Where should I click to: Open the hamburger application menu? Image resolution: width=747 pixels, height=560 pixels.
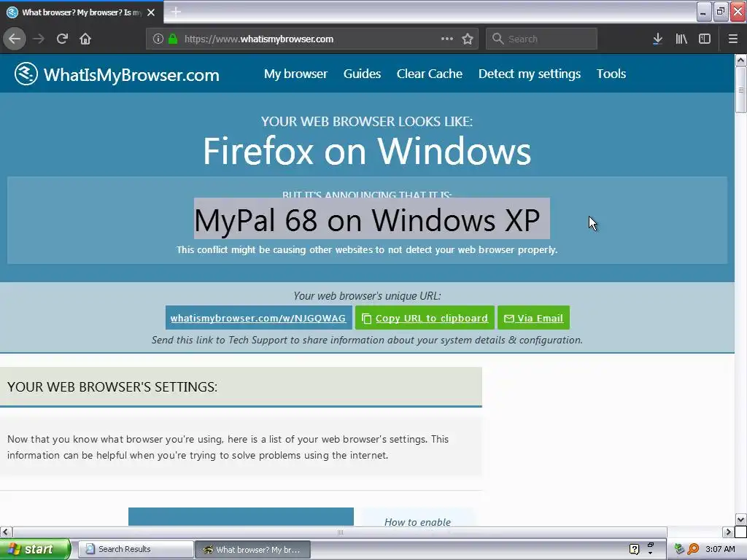[732, 39]
